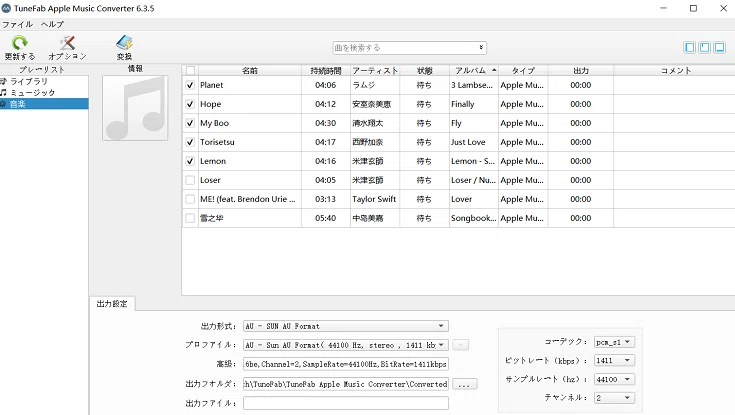
Task: Select the Torisetsu song name
Action: (x=217, y=142)
